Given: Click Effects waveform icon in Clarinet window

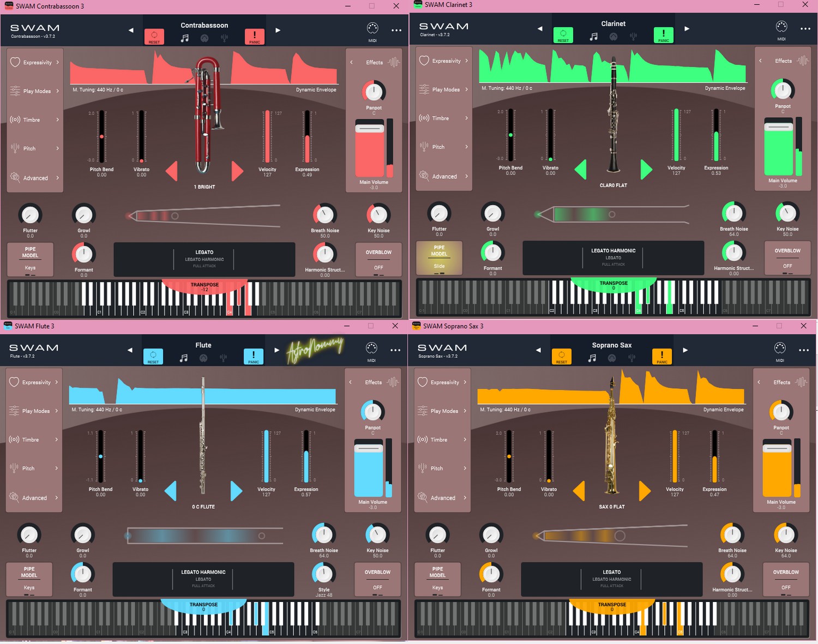Looking at the screenshot, I should [803, 61].
